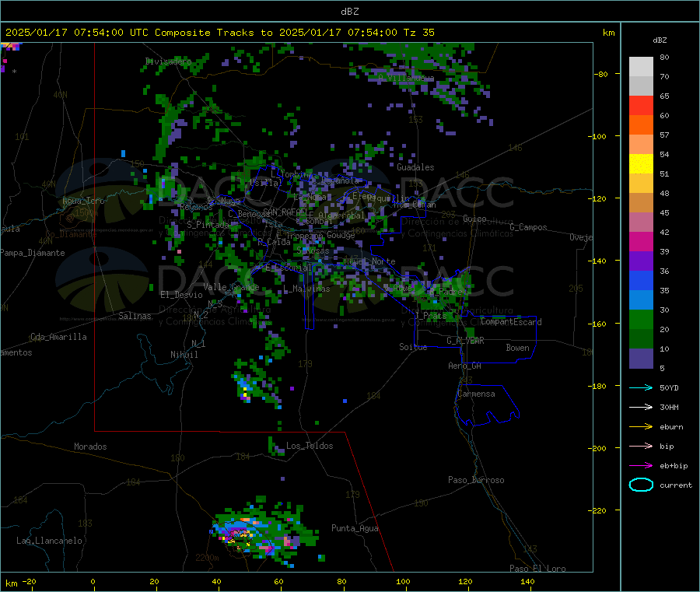Click the 'A_Villanueva' map label
The image size is (700, 592).
pyautogui.click(x=406, y=78)
